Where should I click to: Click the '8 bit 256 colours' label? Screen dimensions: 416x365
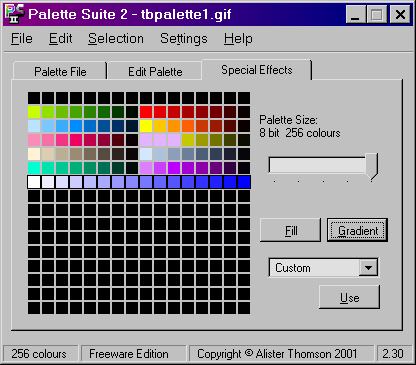pos(300,133)
